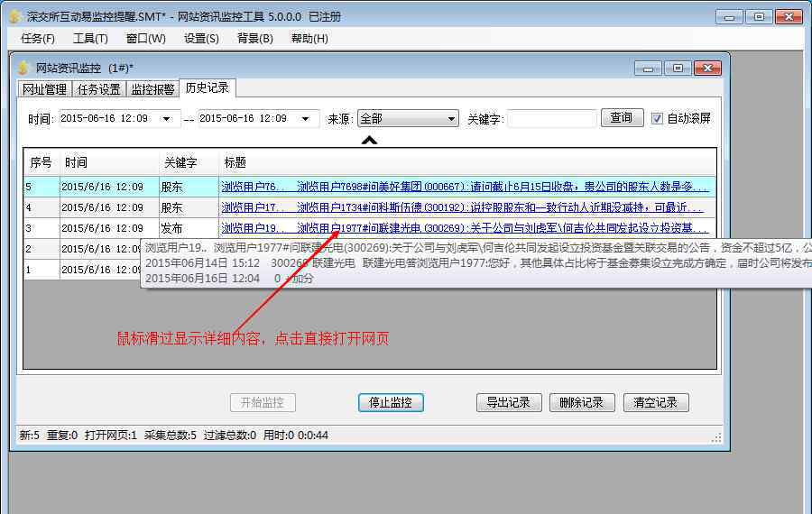Minimize the main 网站资讯监控工具 window

pos(729,17)
